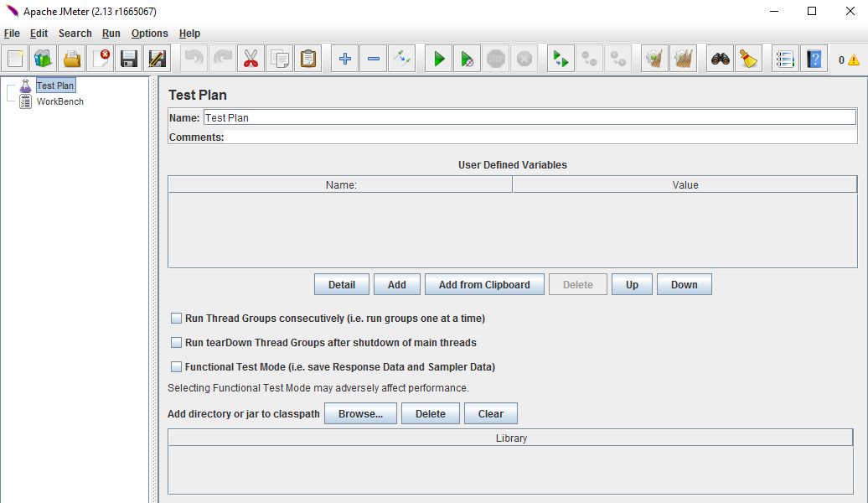Click the classpath Clear button
Screen dimensions: 868x503
pyautogui.click(x=490, y=413)
